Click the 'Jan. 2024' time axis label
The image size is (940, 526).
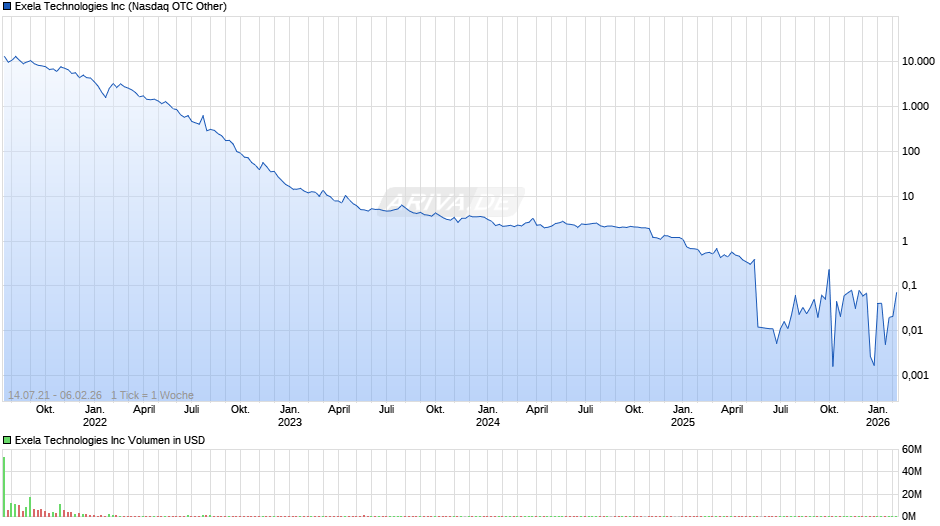(x=488, y=416)
